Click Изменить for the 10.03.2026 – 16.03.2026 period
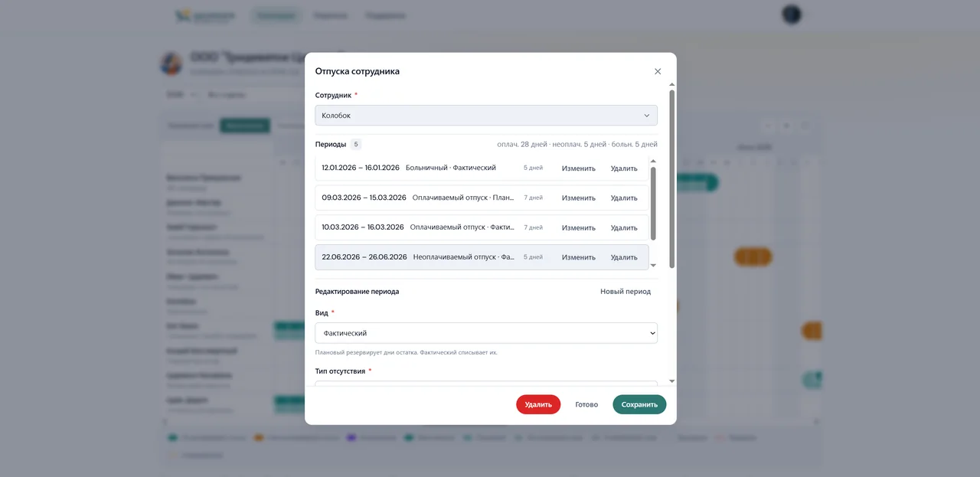 pos(578,227)
